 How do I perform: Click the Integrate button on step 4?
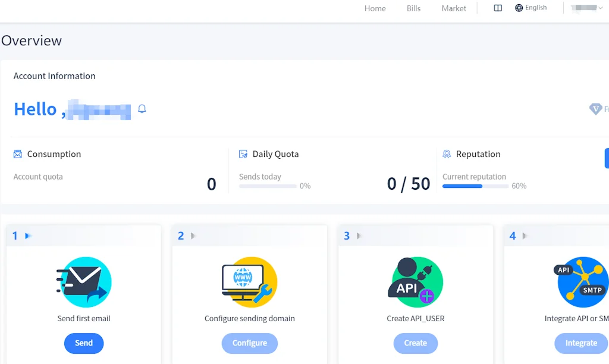[580, 343]
